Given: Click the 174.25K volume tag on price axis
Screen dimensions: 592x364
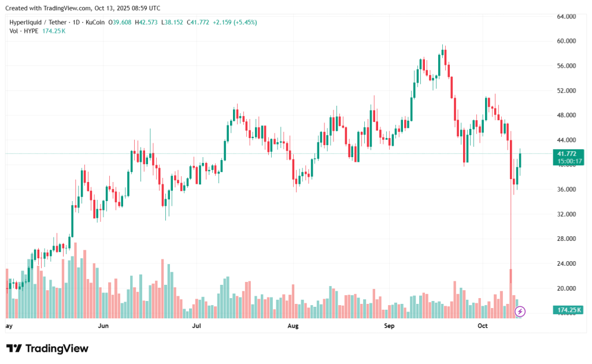Looking at the screenshot, I should [x=569, y=310].
